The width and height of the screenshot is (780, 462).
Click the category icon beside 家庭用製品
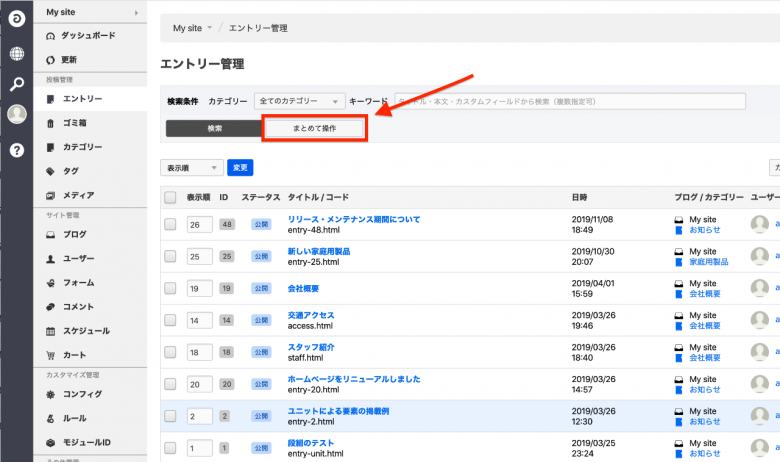pos(679,262)
